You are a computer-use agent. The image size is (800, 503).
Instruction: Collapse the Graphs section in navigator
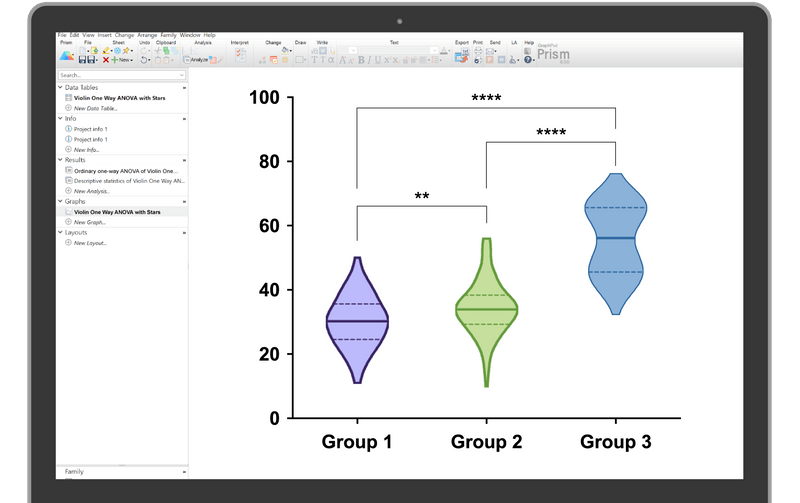[x=61, y=201]
